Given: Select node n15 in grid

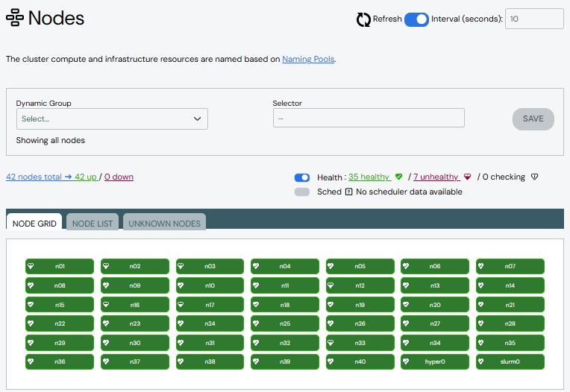Looking at the screenshot, I should 60,305.
